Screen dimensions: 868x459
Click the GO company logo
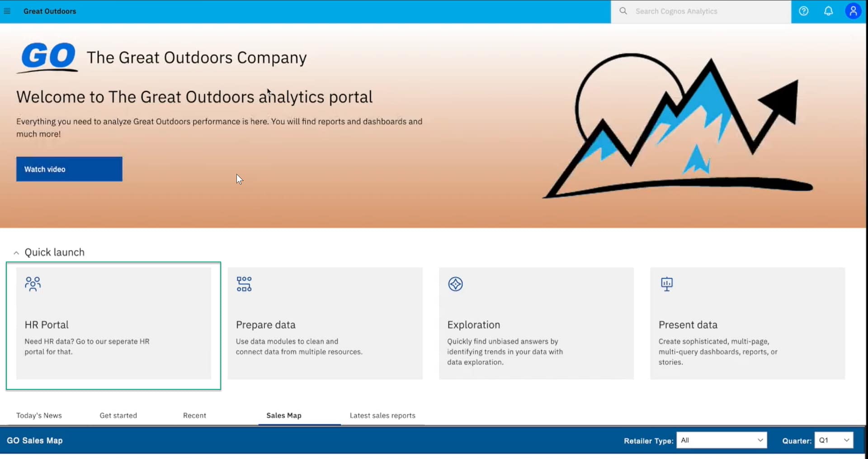click(x=48, y=57)
